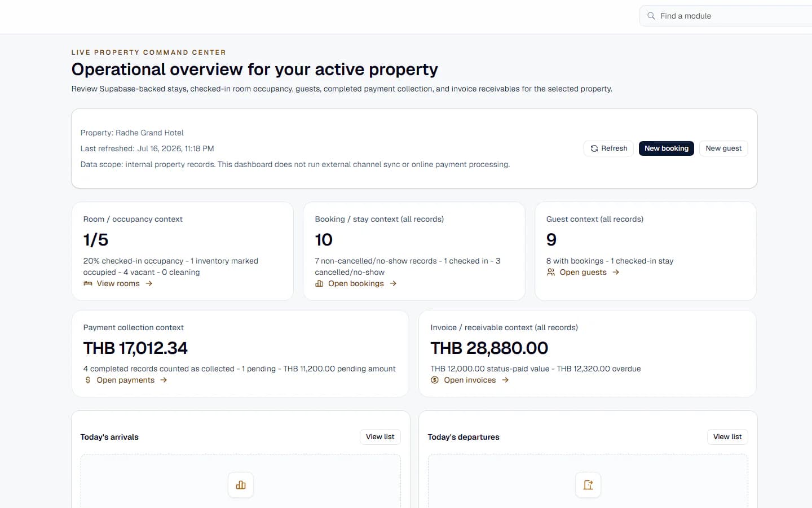Image resolution: width=812 pixels, height=508 pixels.
Task: Open the Open bookings link
Action: click(x=356, y=283)
